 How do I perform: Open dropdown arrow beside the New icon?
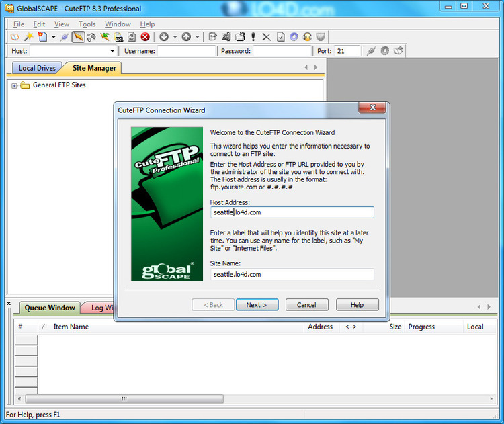(x=53, y=37)
